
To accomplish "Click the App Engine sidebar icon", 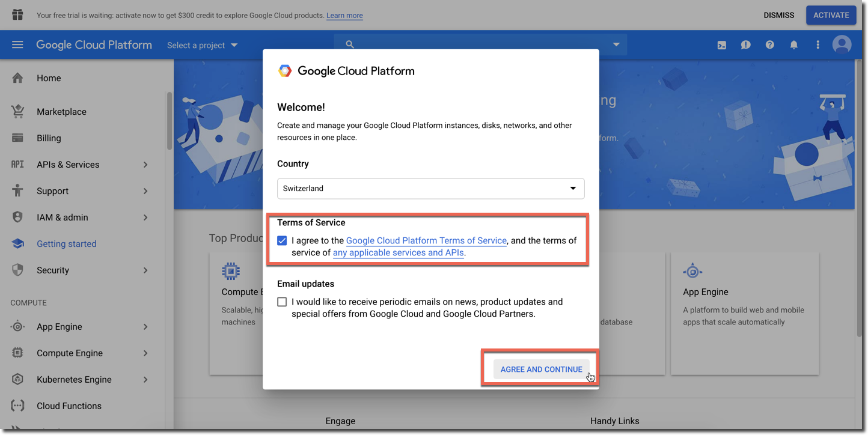I will 17,327.
